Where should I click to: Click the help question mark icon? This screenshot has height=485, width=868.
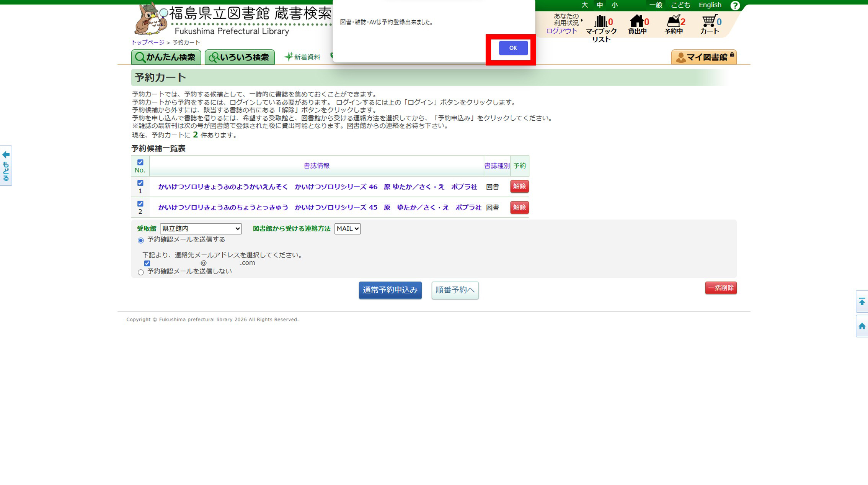[x=735, y=5]
